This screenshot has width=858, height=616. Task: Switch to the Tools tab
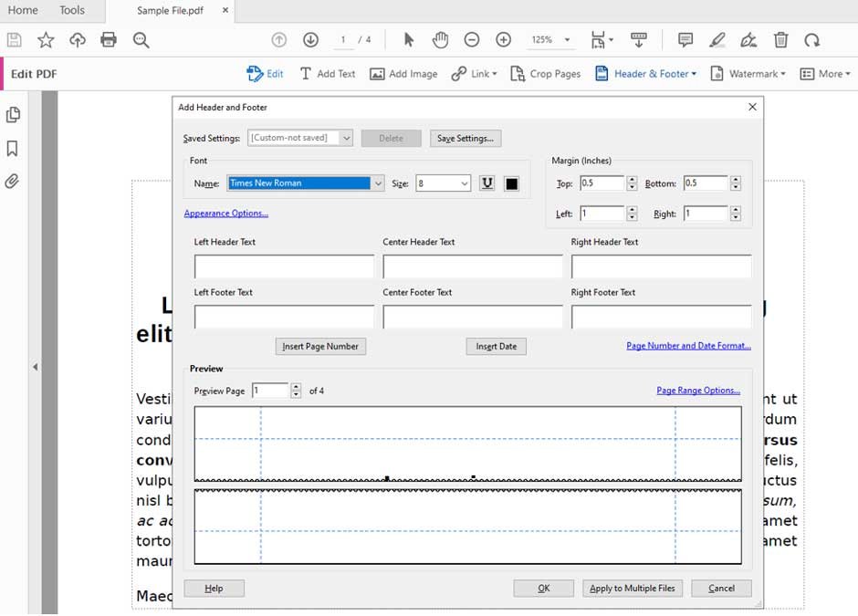pos(72,10)
